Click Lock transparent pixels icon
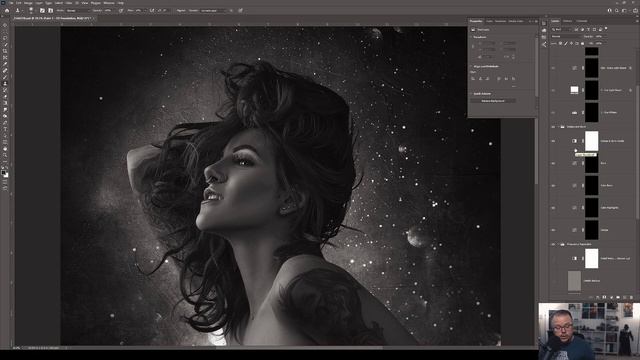 [560, 43]
